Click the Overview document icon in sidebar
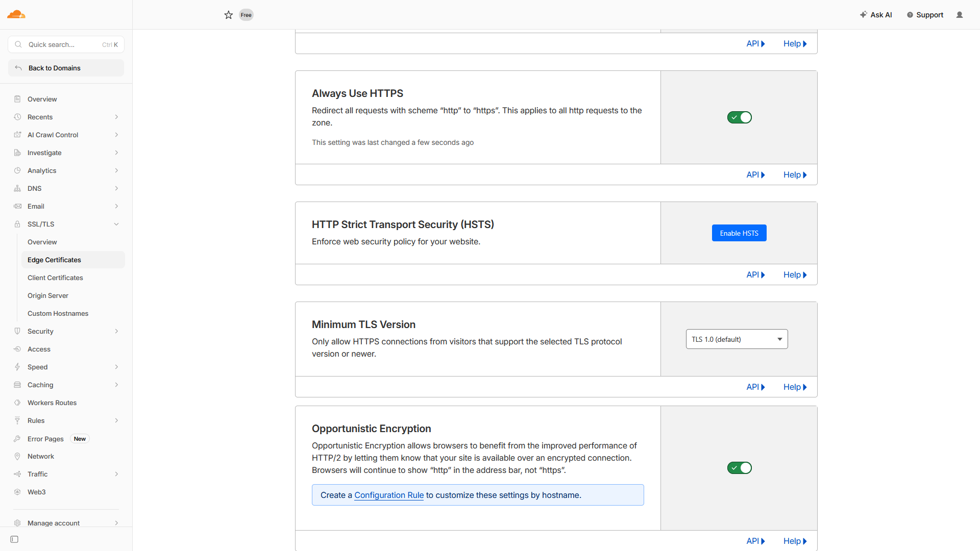 tap(17, 99)
